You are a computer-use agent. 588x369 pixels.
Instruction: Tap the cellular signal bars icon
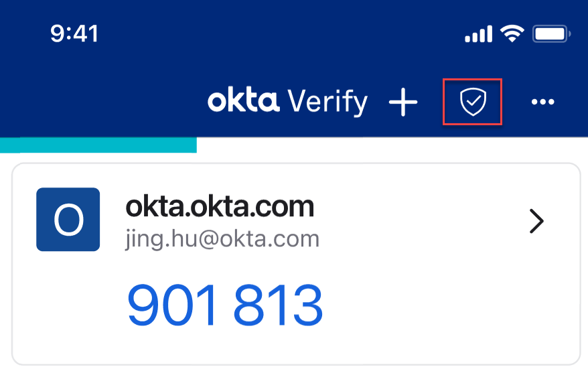pyautogui.click(x=478, y=34)
